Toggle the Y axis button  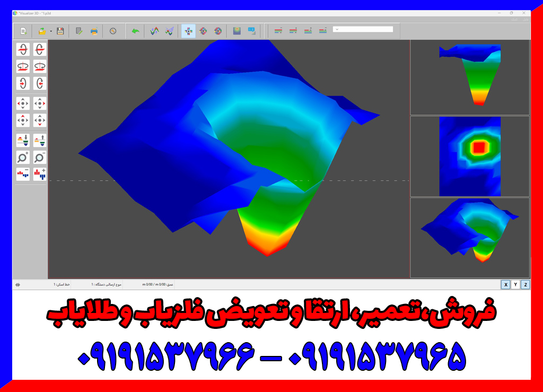tap(515, 285)
